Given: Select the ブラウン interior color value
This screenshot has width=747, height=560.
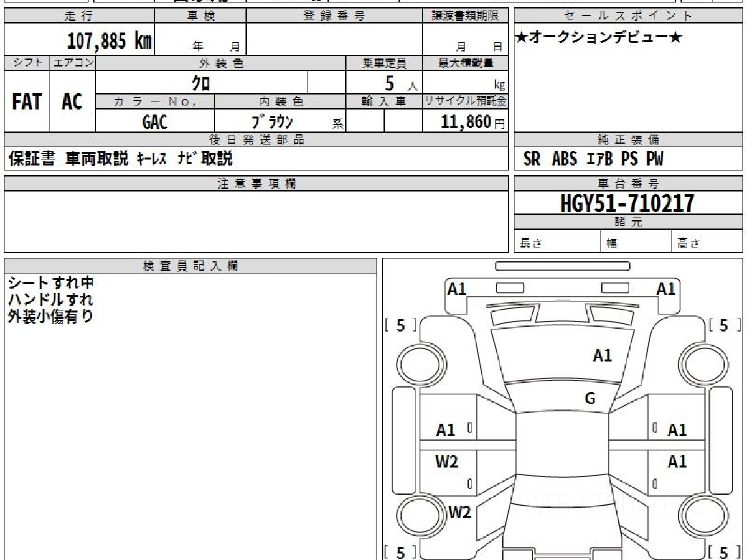Looking at the screenshot, I should (x=272, y=121).
